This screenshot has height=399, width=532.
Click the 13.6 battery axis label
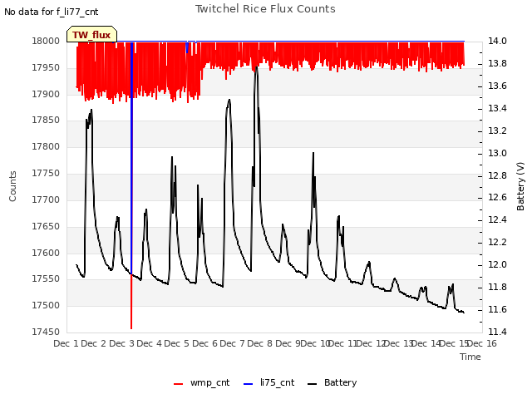tap(497, 86)
